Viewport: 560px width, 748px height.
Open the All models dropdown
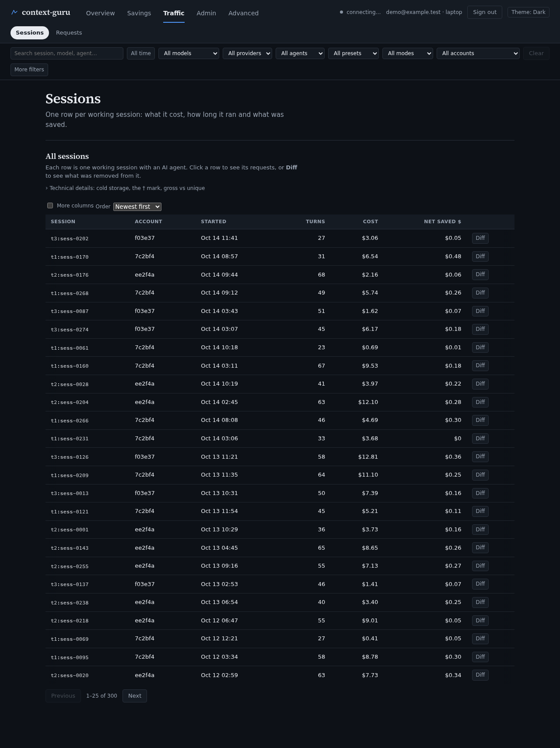coord(189,53)
